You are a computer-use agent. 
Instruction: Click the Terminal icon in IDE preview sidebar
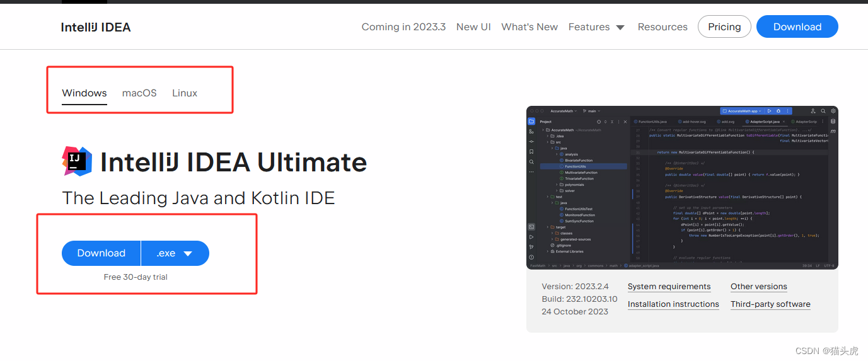[531, 227]
